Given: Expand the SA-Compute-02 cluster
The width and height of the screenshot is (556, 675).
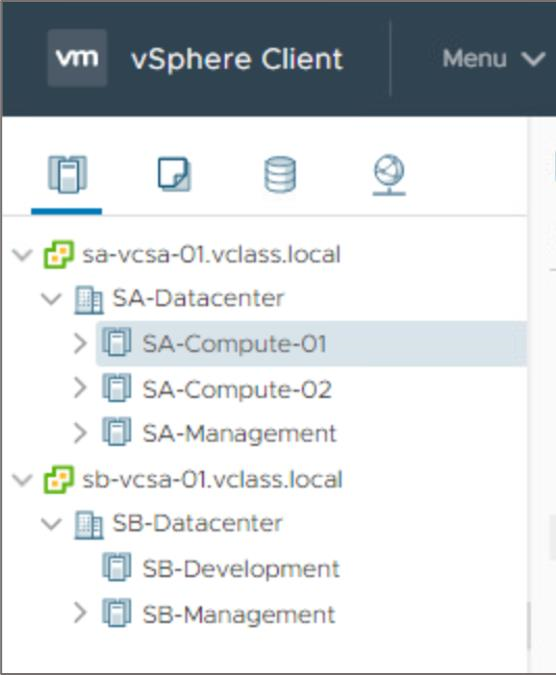Looking at the screenshot, I should point(80,387).
